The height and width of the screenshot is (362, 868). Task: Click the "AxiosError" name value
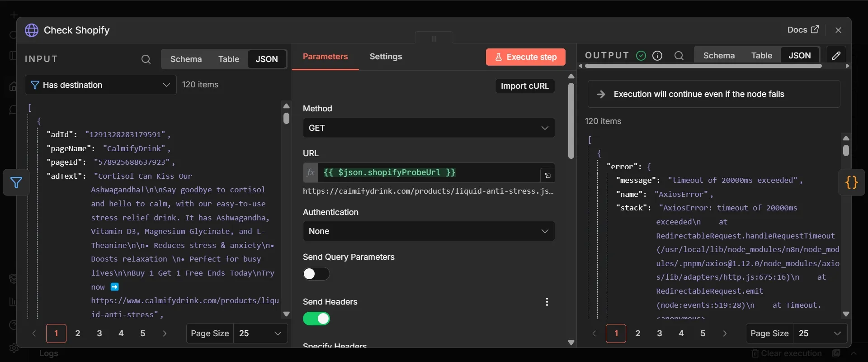click(x=682, y=194)
